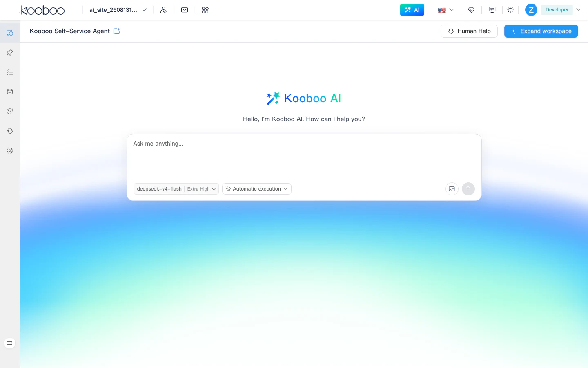Screen dimensions: 588x368
Task: Toggle the sidebar menu collapse button
Action: [10, 343]
